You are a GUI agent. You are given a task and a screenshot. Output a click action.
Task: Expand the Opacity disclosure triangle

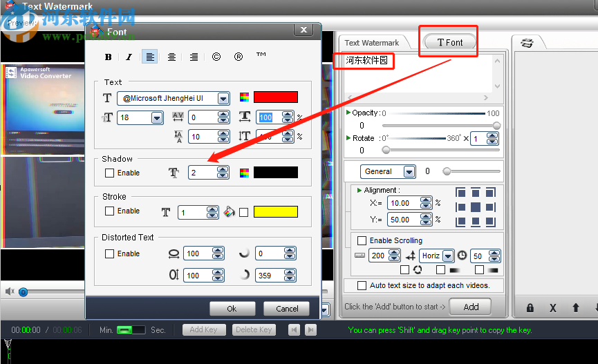(x=348, y=113)
